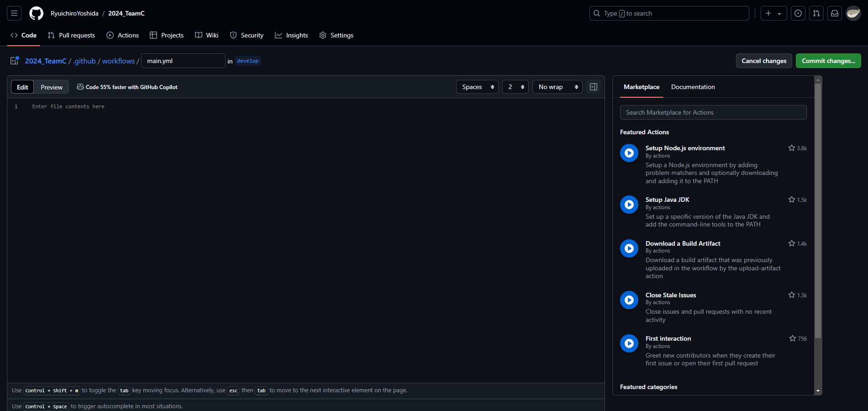Open the Spaces indent mode dropdown
The width and height of the screenshot is (868, 411).
[x=477, y=87]
